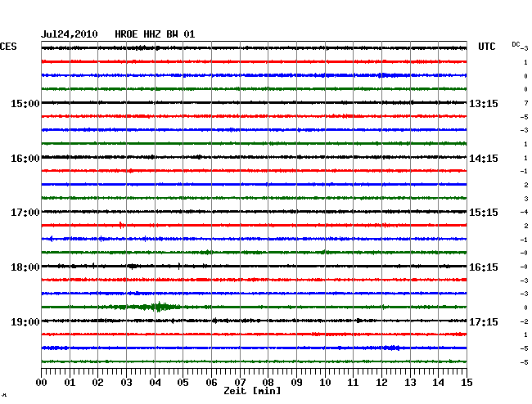
Task: Click minute 15 on the time axis
Action: click(x=467, y=383)
